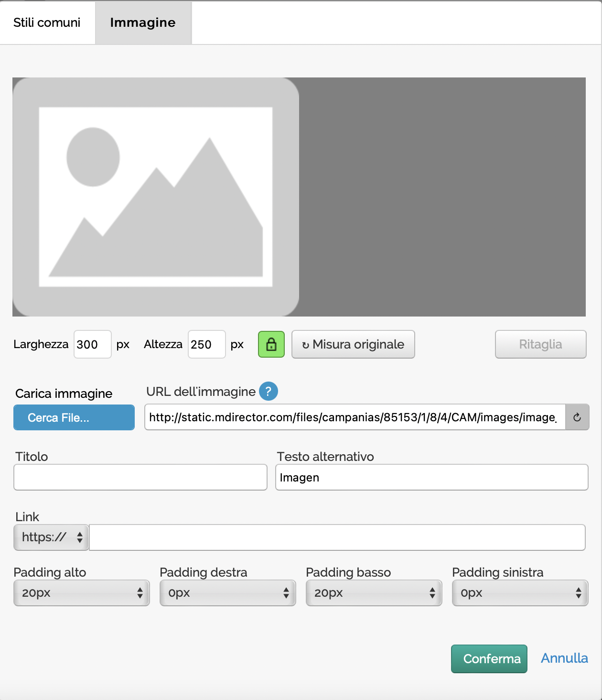
Task: Open the https:// protocol dropdown
Action: (x=51, y=537)
